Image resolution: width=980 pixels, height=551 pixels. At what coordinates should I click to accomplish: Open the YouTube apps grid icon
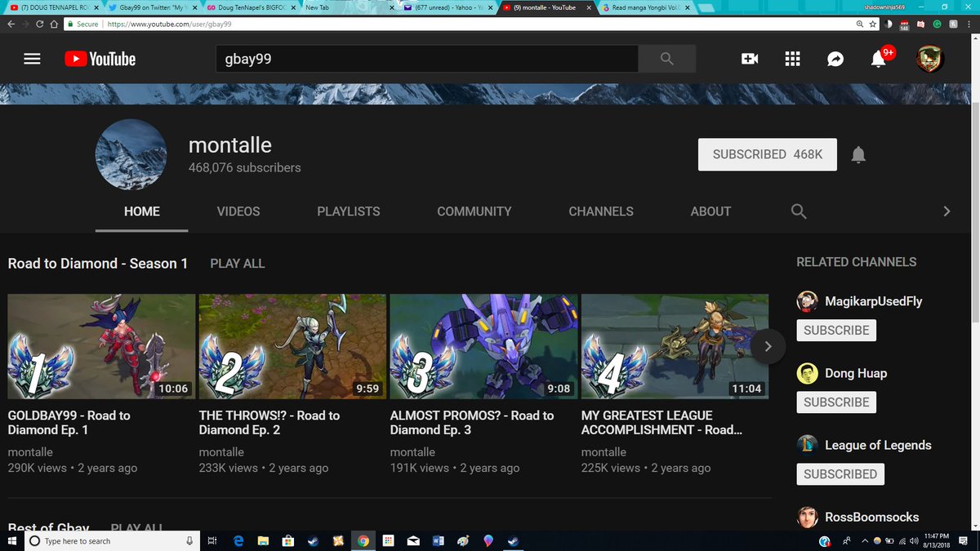point(791,59)
